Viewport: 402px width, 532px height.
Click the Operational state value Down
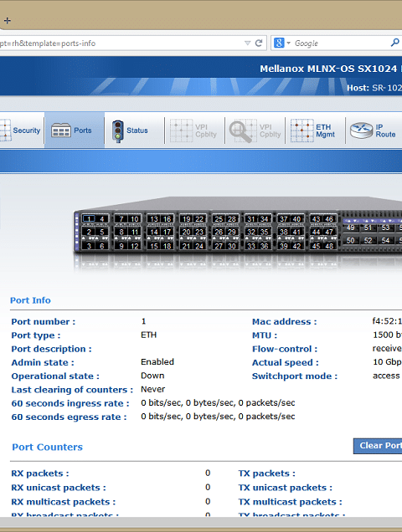click(x=152, y=376)
